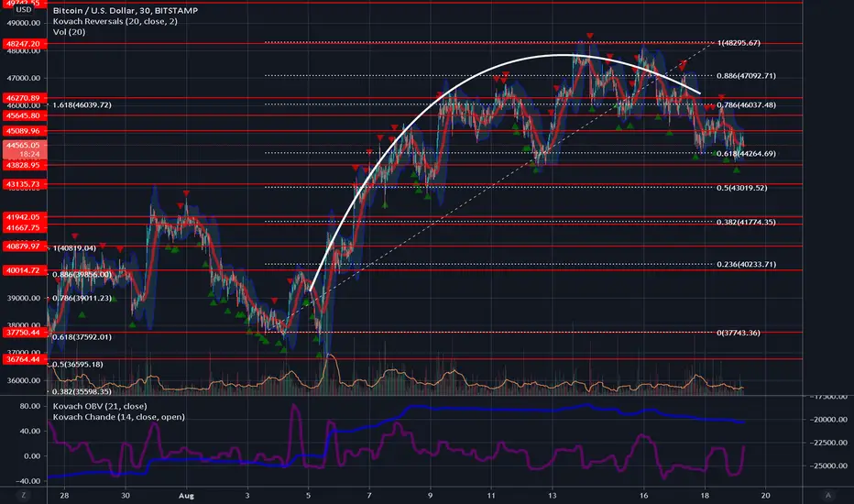Screen dimensions: 854x504
Task: Select the Fibonacci label 0.236(40233.71)
Action: point(746,264)
